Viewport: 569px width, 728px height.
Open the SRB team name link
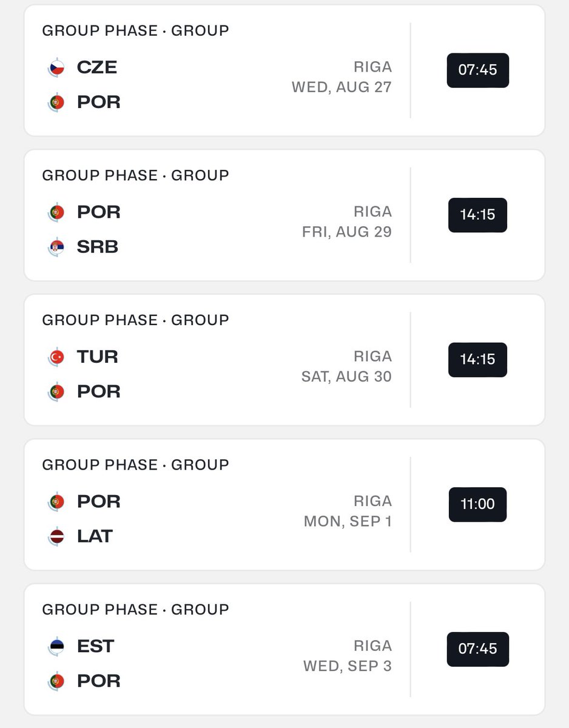[x=98, y=247]
